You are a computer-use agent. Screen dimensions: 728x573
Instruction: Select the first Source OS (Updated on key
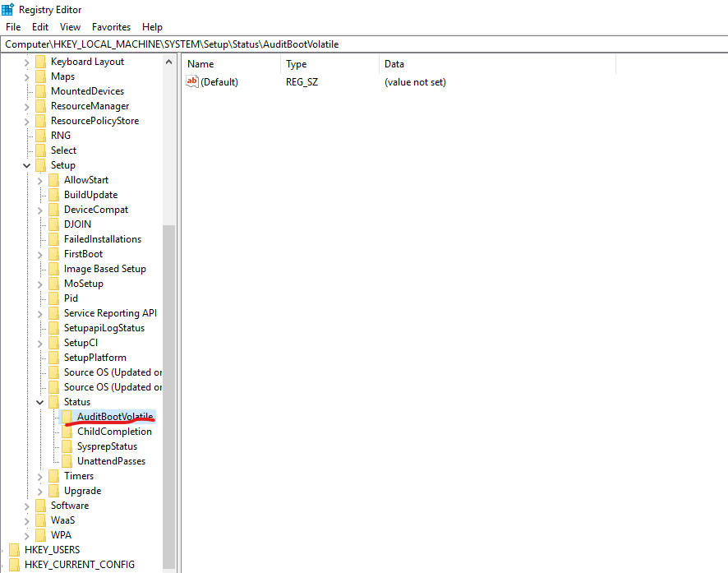[x=113, y=372]
